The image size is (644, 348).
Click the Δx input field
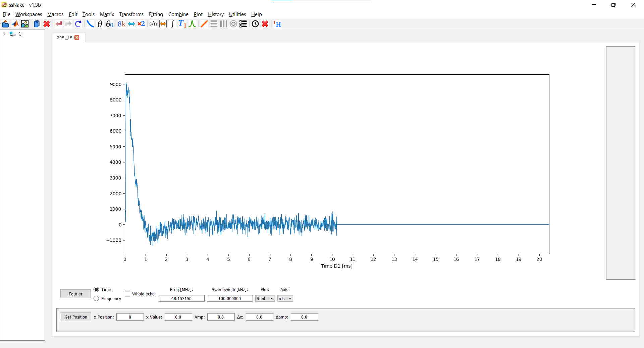(x=259, y=317)
